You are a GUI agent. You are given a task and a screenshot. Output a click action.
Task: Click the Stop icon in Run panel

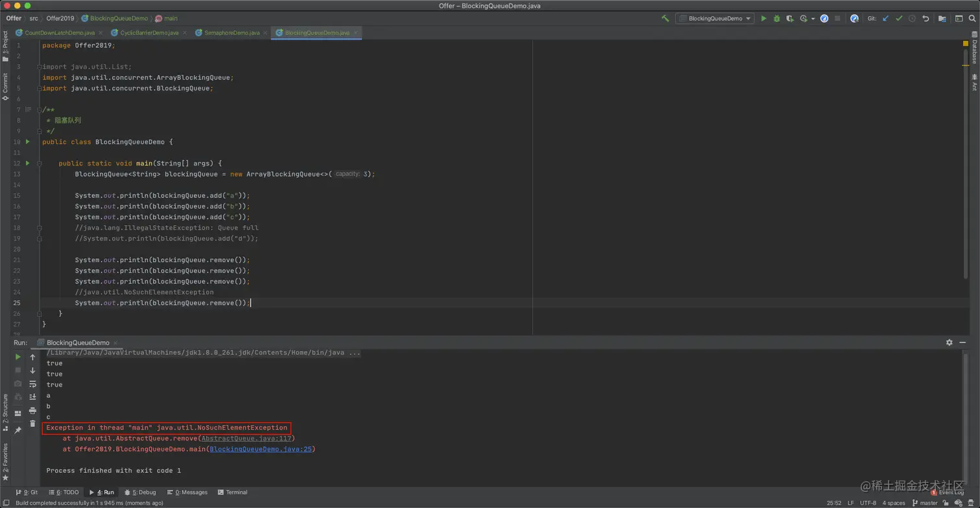click(17, 370)
